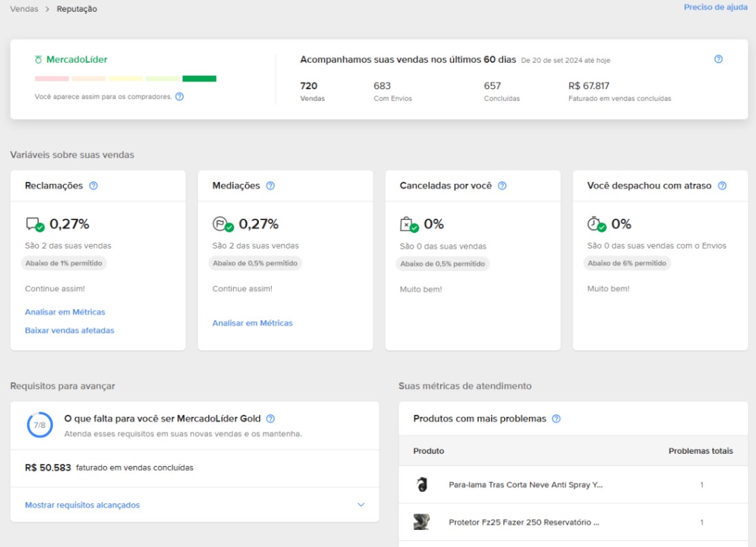This screenshot has width=756, height=547.
Task: Click the 7/8 progress circle
Action: (40, 425)
